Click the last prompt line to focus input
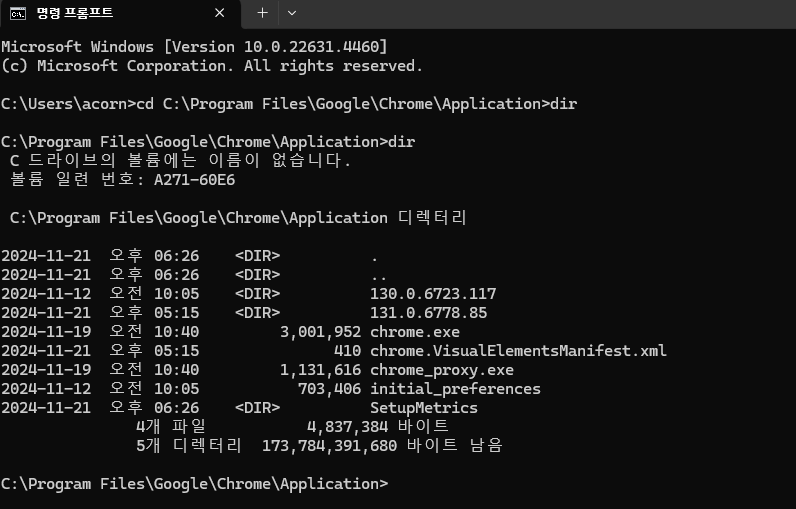The image size is (796, 509). pos(194,484)
